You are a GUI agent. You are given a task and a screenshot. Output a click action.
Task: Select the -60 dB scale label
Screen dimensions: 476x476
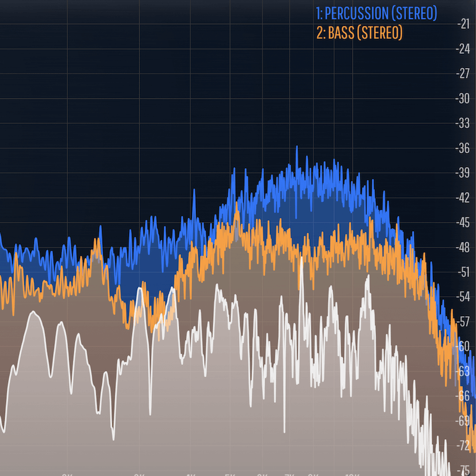click(x=463, y=346)
